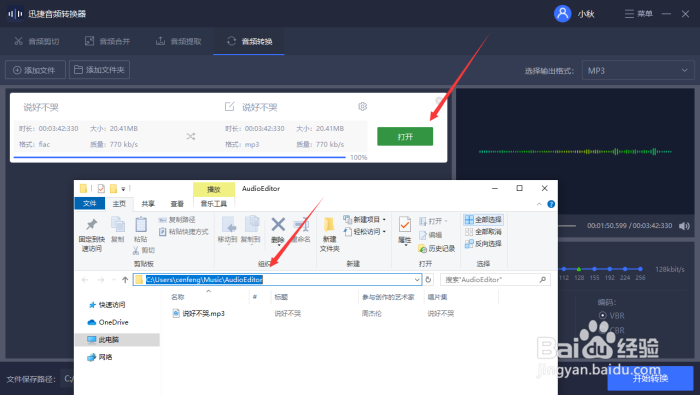Switch to the 音频剪切 tab
Viewport: 700px width, 395px height.
click(x=37, y=42)
